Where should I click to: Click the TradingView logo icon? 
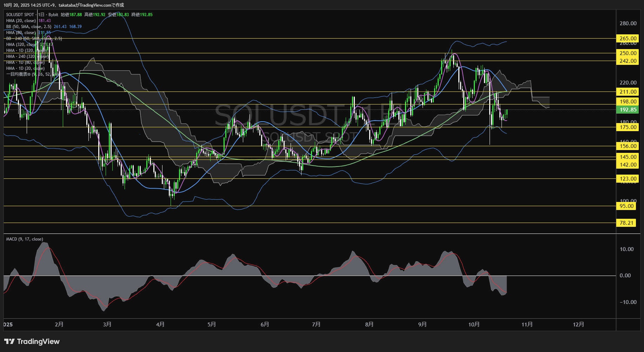tap(9, 341)
